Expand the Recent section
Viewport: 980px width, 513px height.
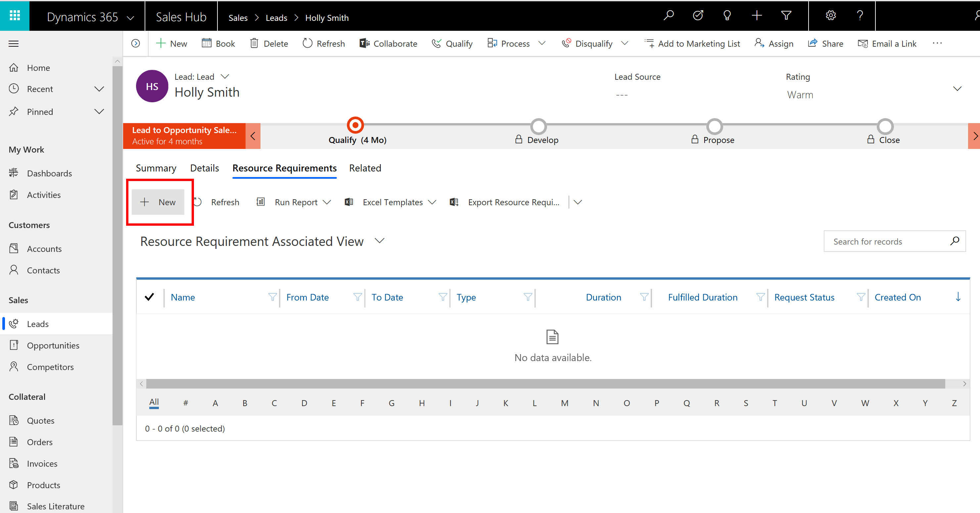99,89
